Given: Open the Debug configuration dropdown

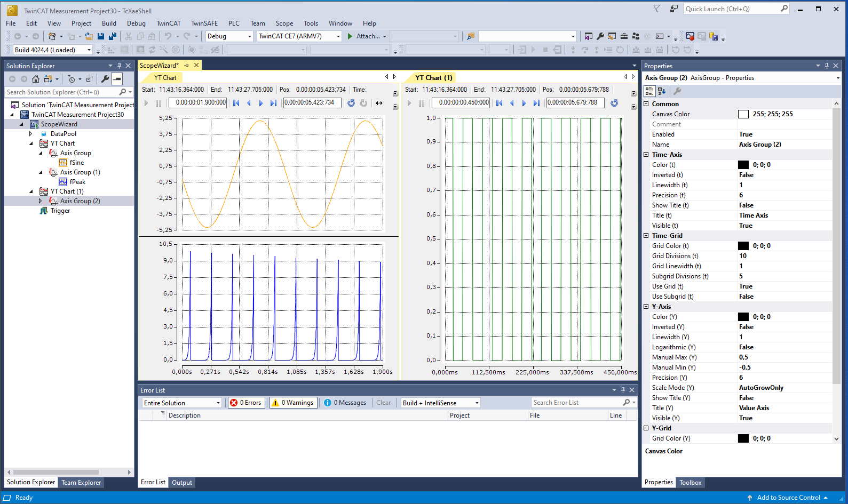Looking at the screenshot, I should click(x=229, y=36).
